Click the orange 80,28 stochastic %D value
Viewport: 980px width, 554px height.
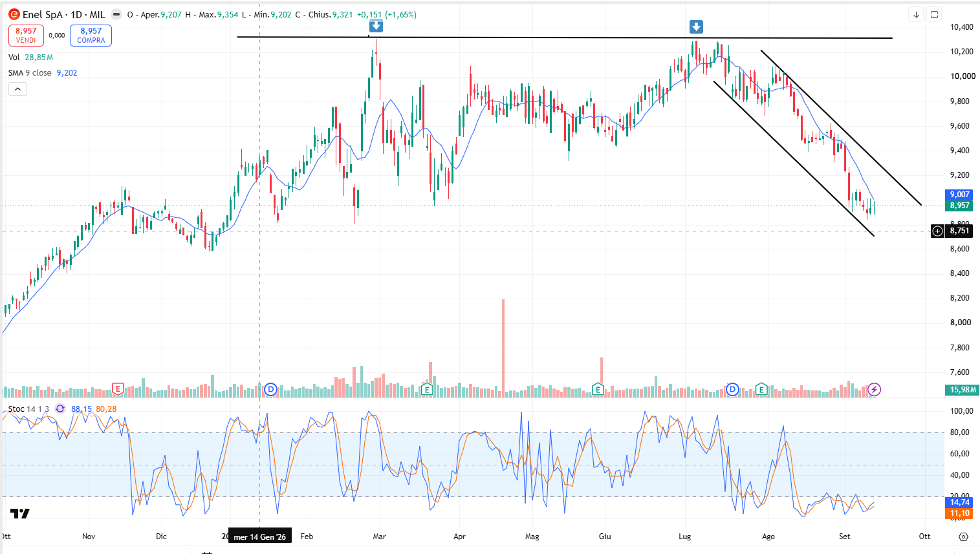(x=106, y=409)
